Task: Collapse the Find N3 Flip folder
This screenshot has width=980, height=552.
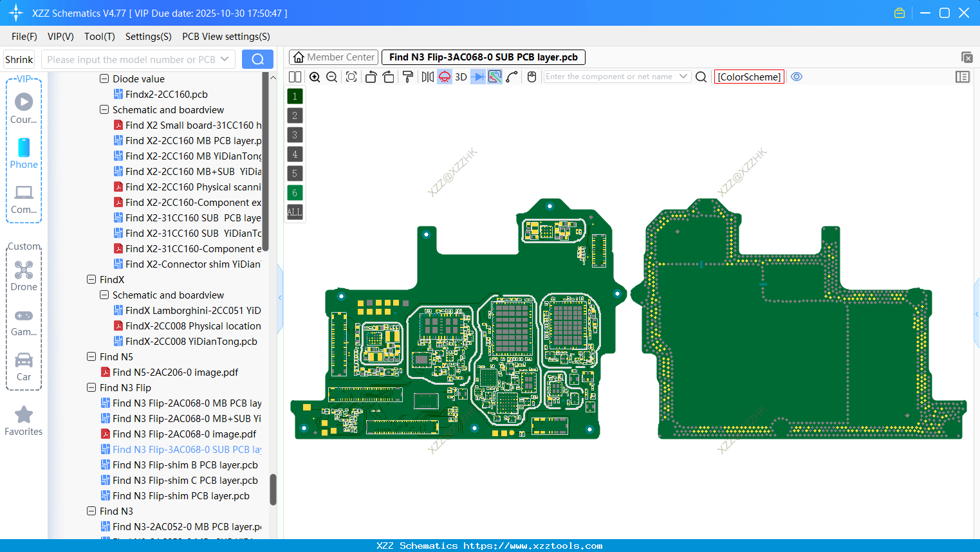Action: click(x=91, y=388)
